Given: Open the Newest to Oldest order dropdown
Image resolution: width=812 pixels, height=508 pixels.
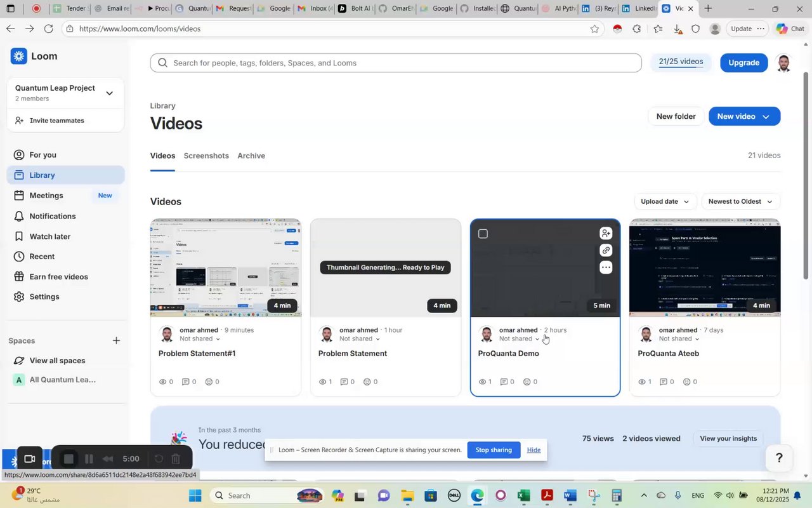Looking at the screenshot, I should coord(740,202).
